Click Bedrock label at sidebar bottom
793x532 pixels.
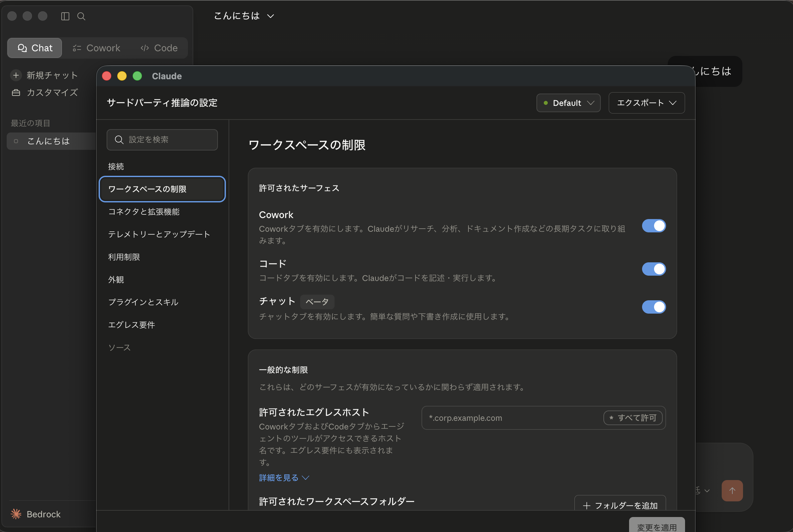coord(43,514)
